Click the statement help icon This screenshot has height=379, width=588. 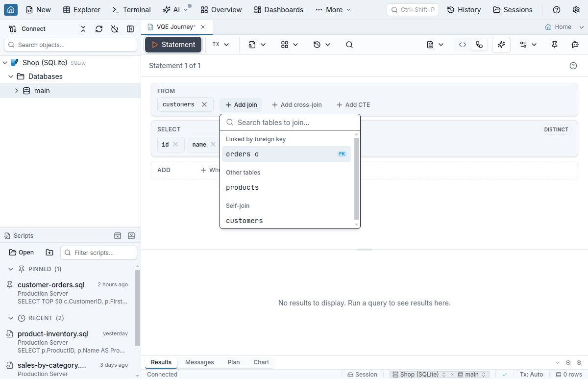573,66
